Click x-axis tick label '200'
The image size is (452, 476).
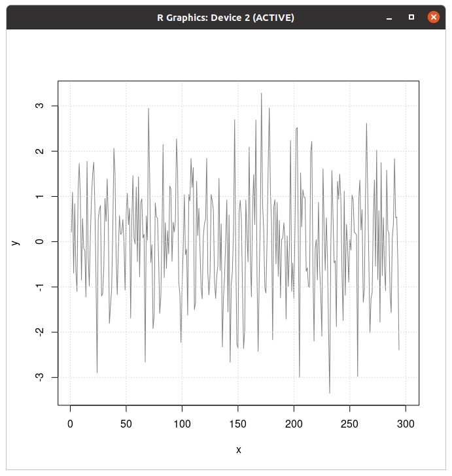coord(294,424)
